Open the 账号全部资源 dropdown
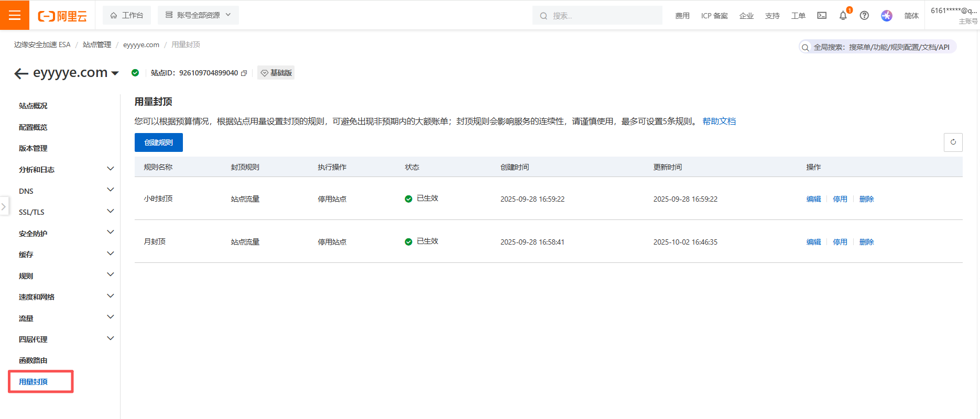Image resolution: width=980 pixels, height=419 pixels. tap(198, 15)
